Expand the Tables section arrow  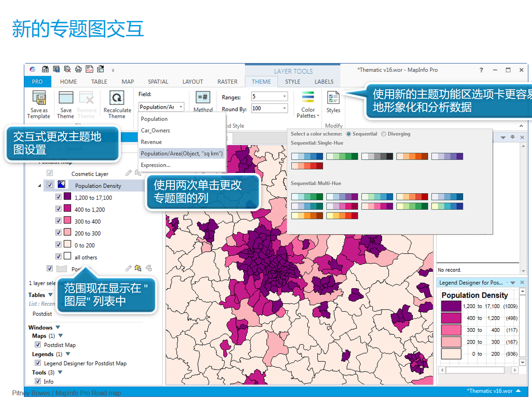[x=50, y=295]
